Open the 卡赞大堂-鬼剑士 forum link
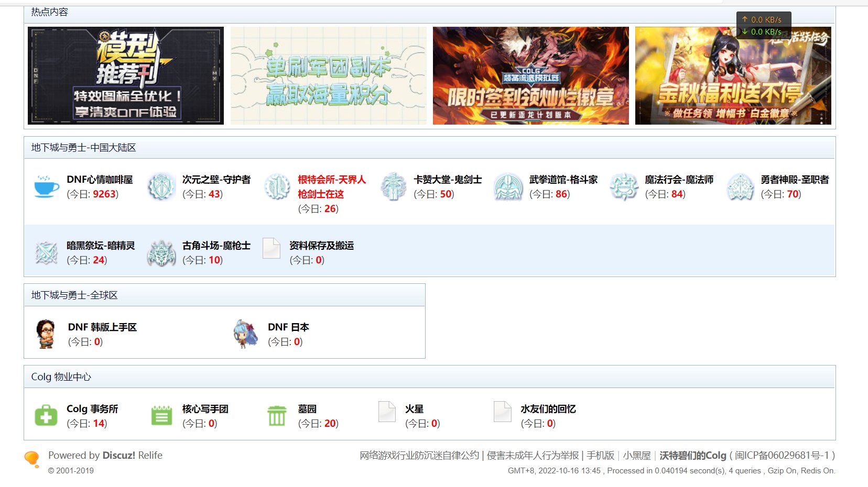 pyautogui.click(x=448, y=180)
